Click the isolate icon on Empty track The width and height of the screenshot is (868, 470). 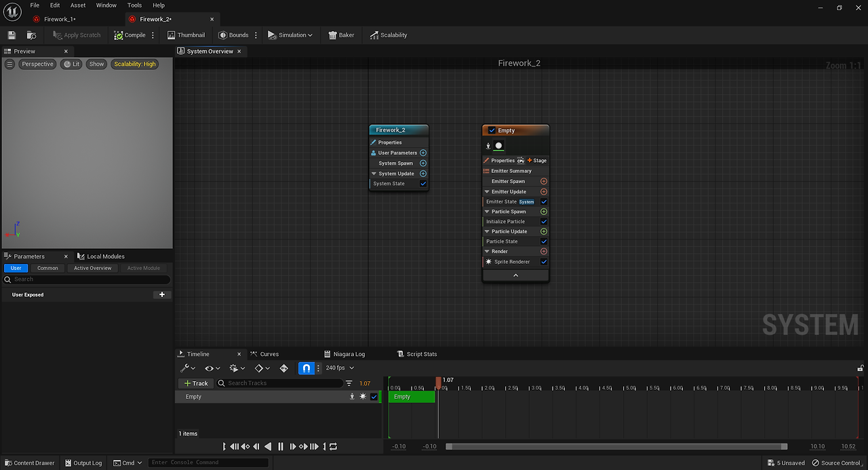tap(352, 397)
